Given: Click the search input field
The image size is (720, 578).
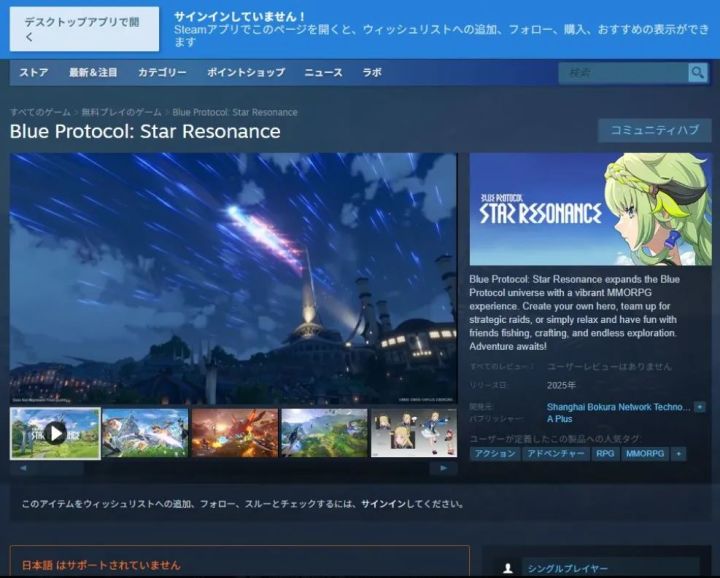Looking at the screenshot, I should tap(623, 73).
